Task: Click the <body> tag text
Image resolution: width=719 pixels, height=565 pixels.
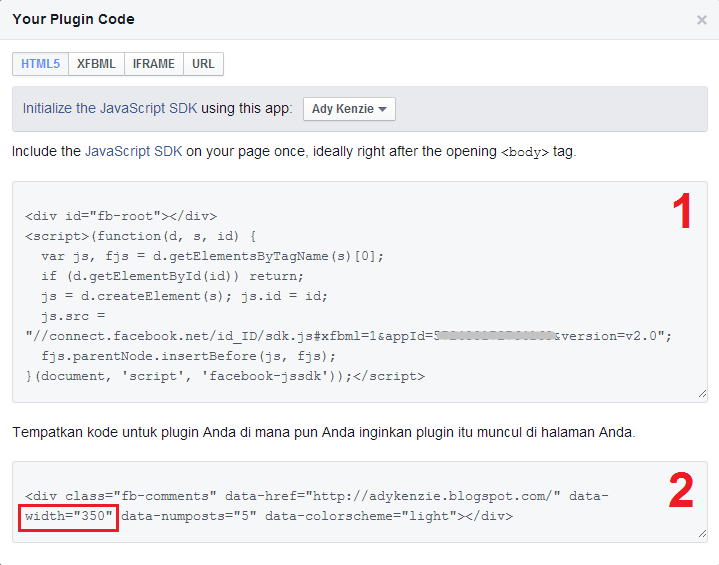Action: pos(525,152)
